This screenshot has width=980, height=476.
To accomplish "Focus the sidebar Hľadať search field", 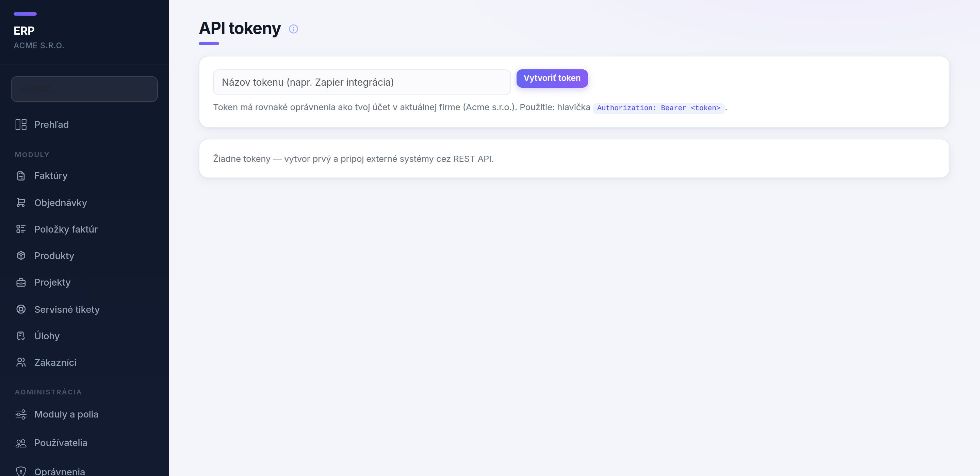I will pos(84,89).
